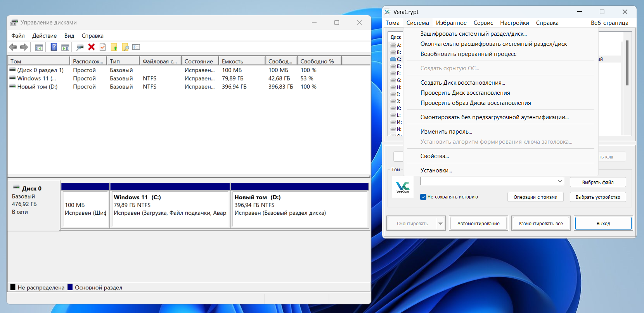Toggle the console tree pane icon
The height and width of the screenshot is (313, 644).
click(39, 47)
